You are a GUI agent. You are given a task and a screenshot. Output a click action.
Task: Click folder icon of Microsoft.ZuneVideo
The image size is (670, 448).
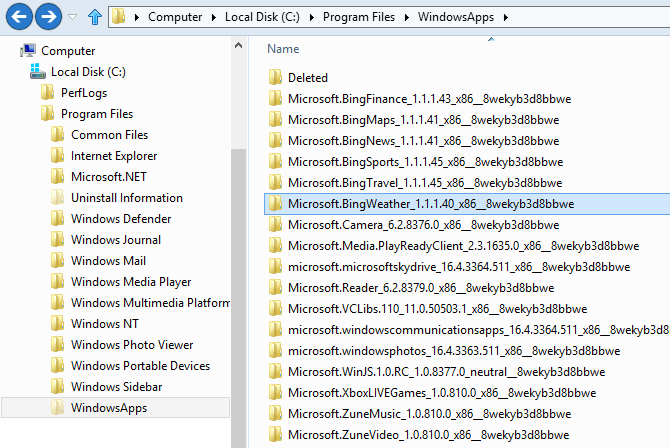coord(275,433)
